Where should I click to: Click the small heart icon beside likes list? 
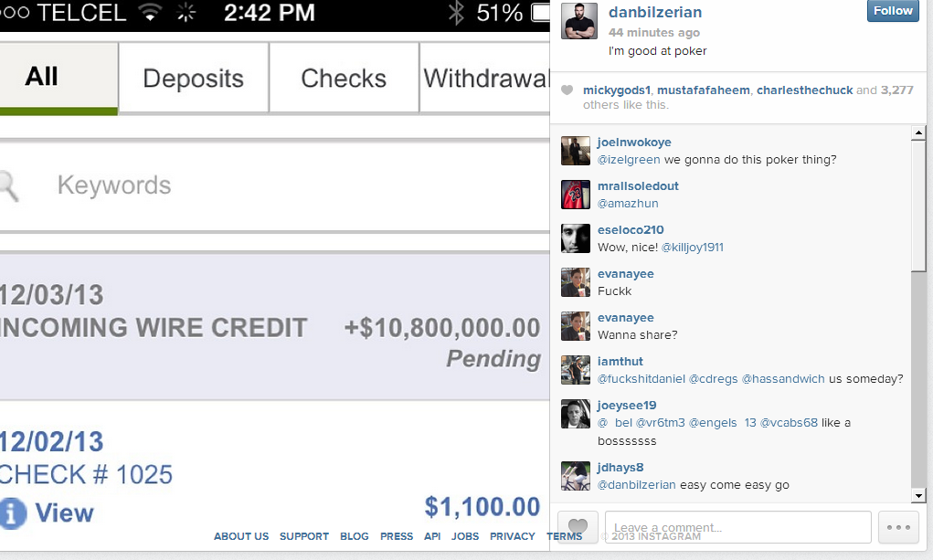567,90
